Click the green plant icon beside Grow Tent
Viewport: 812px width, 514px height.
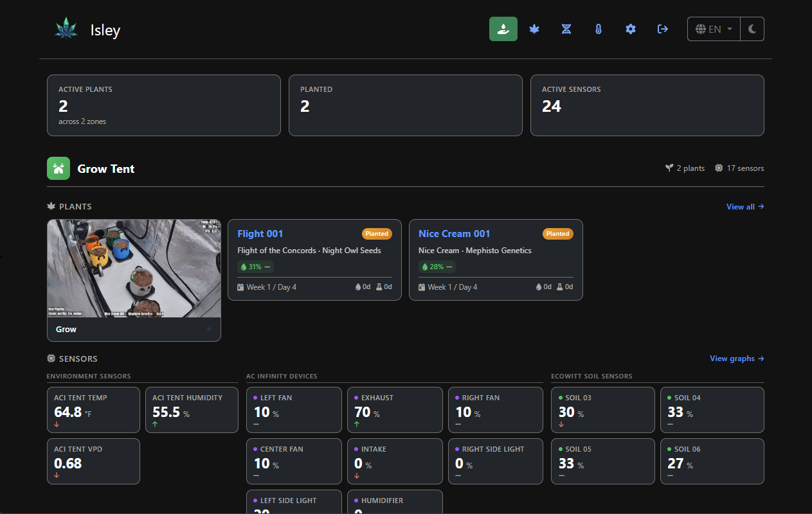coord(59,168)
